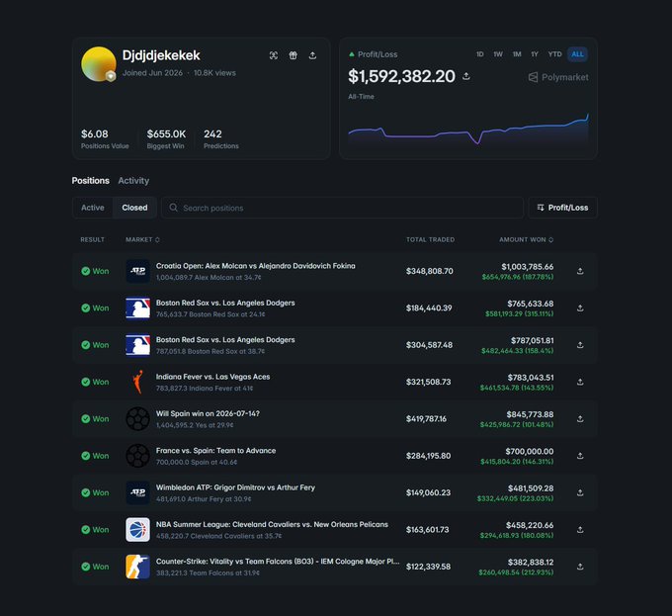Viewport: 672px width, 616px height.
Task: Click the $1,003,785.66 amount won
Action: pos(527,266)
